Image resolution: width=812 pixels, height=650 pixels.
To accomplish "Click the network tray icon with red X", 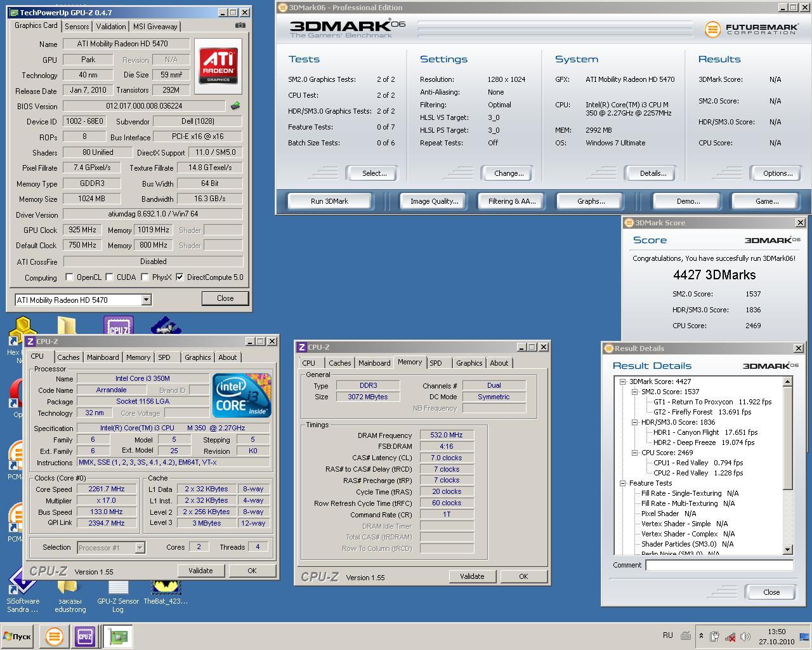I will pyautogui.click(x=730, y=636).
